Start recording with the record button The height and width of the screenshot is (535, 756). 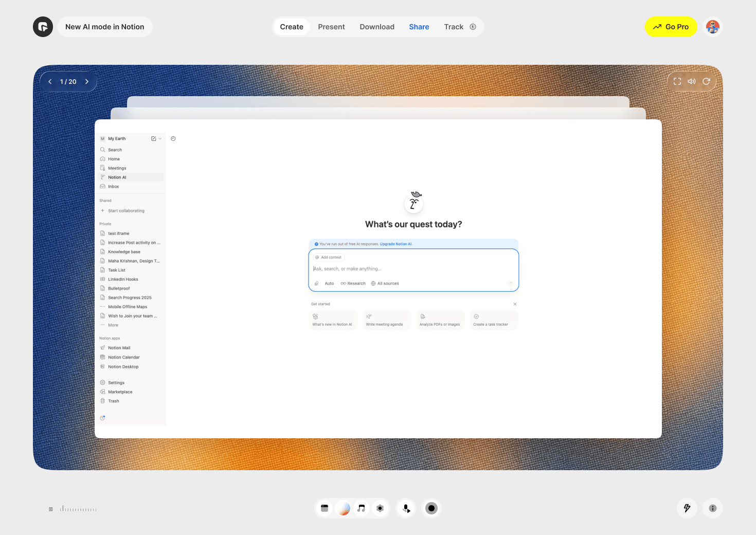point(431,508)
